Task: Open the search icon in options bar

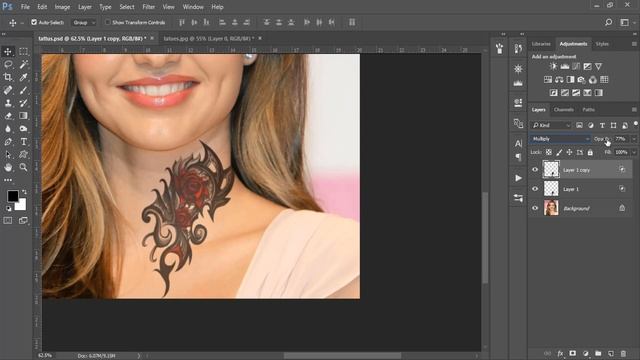Action: pyautogui.click(x=609, y=22)
